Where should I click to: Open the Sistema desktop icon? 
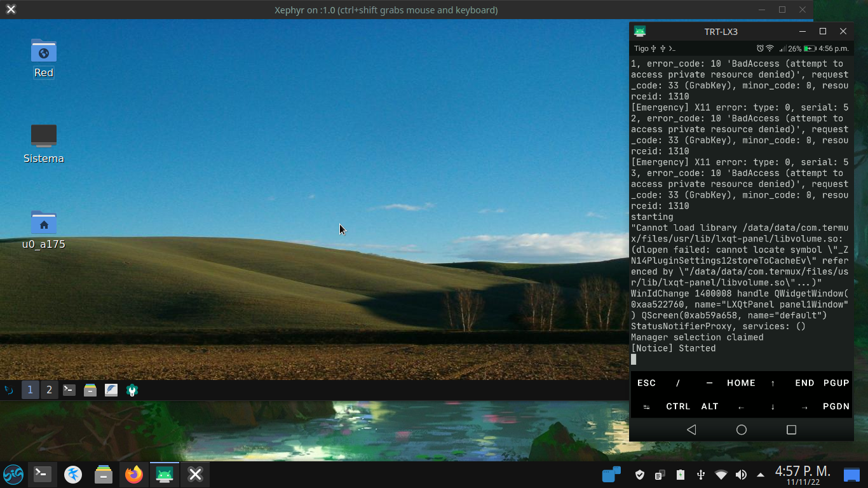(x=44, y=144)
